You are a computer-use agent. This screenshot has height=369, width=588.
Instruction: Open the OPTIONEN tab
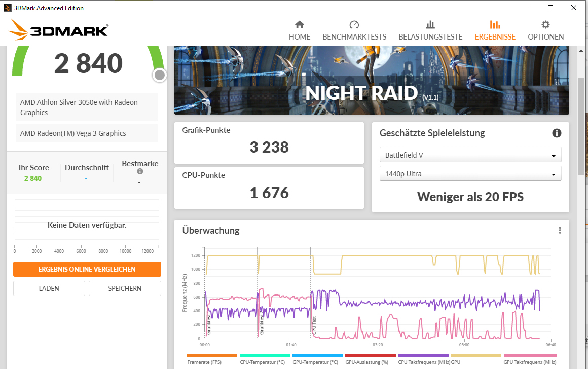[545, 31]
